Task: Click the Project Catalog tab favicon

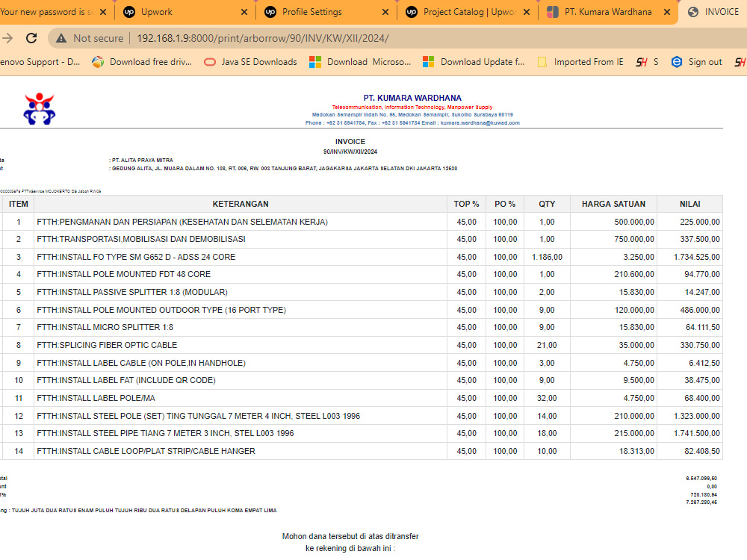Action: [412, 12]
